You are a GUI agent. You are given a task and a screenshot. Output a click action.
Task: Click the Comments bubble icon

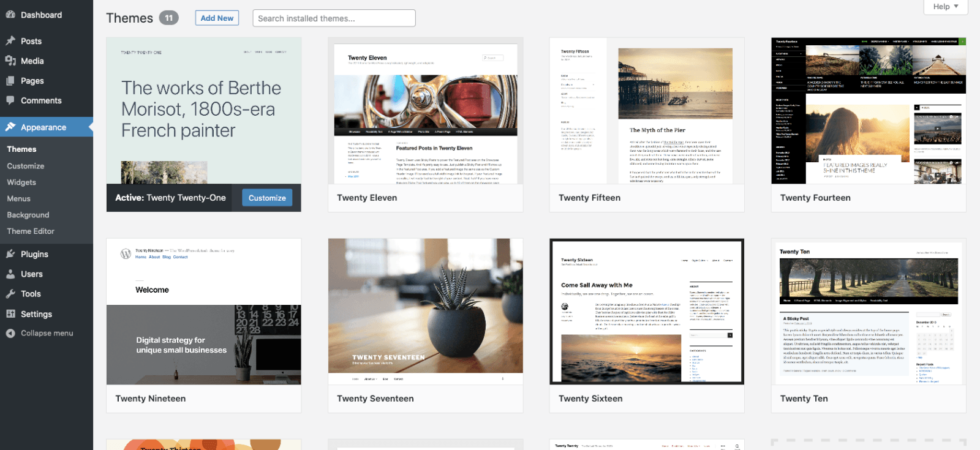tap(10, 101)
